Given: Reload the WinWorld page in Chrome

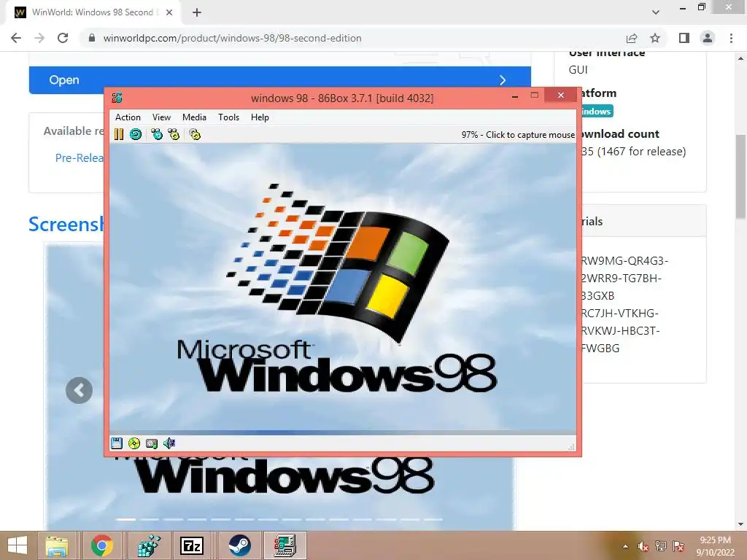Looking at the screenshot, I should click(x=63, y=38).
